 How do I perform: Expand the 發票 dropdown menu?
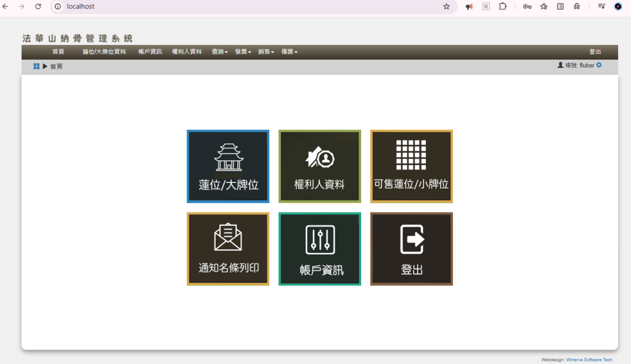tap(243, 52)
